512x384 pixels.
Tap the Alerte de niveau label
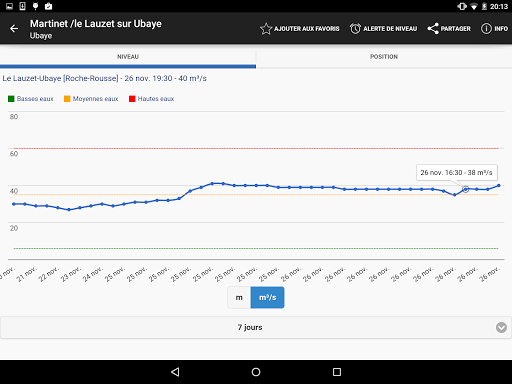[390, 29]
